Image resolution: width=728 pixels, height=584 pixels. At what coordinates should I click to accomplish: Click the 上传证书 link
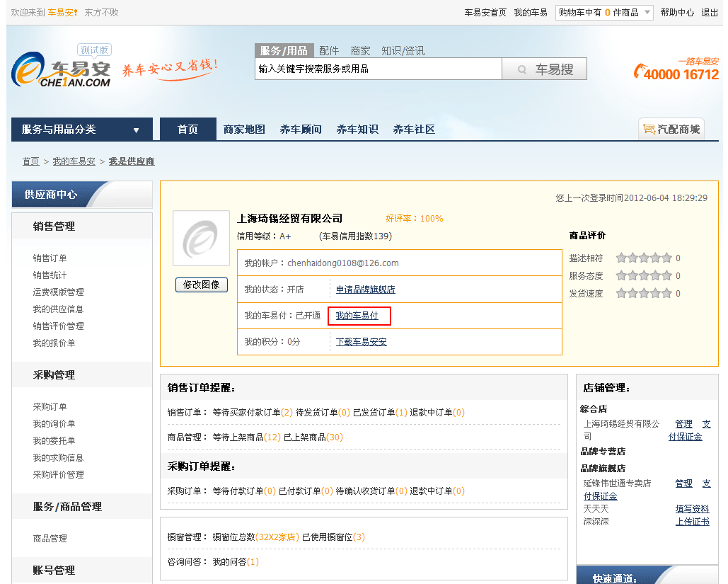click(692, 522)
